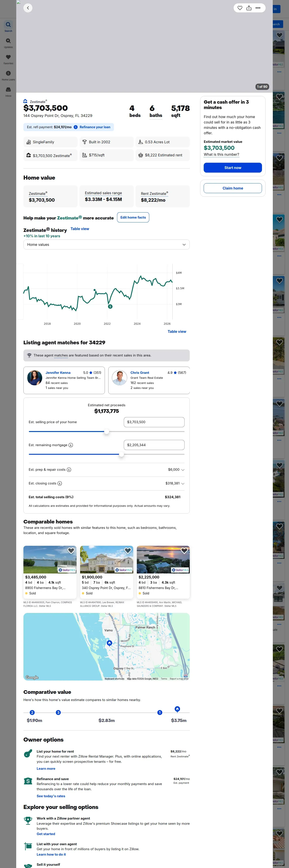Image resolution: width=289 pixels, height=868 pixels.
Task: Adjust the Est. remaining mortgage slider handle
Action: coord(122,455)
